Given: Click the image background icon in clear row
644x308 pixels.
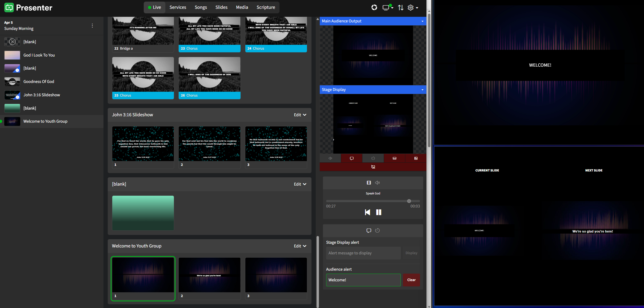Looking at the screenshot, I should [416, 158].
